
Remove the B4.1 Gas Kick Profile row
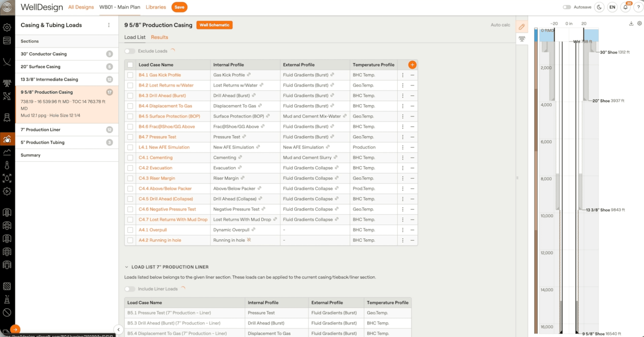[412, 75]
